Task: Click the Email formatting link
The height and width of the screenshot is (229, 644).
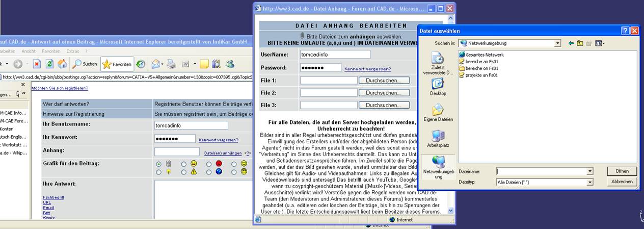Action: (48, 208)
